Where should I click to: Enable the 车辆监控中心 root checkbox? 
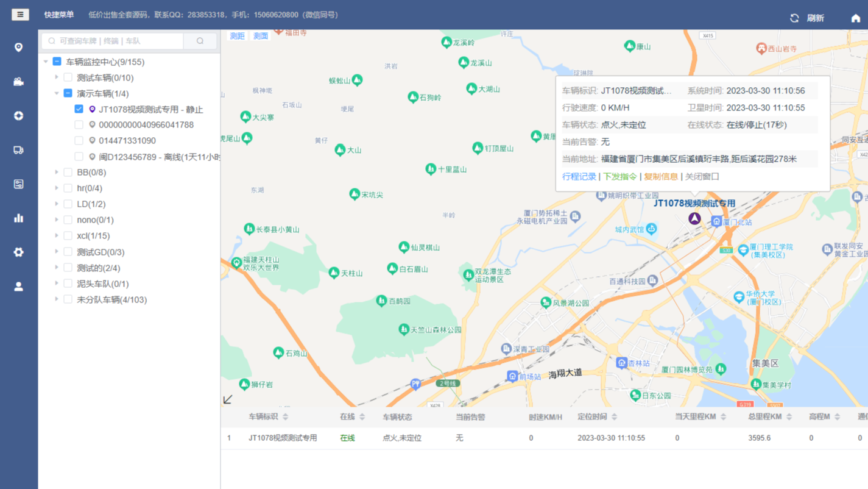[57, 62]
